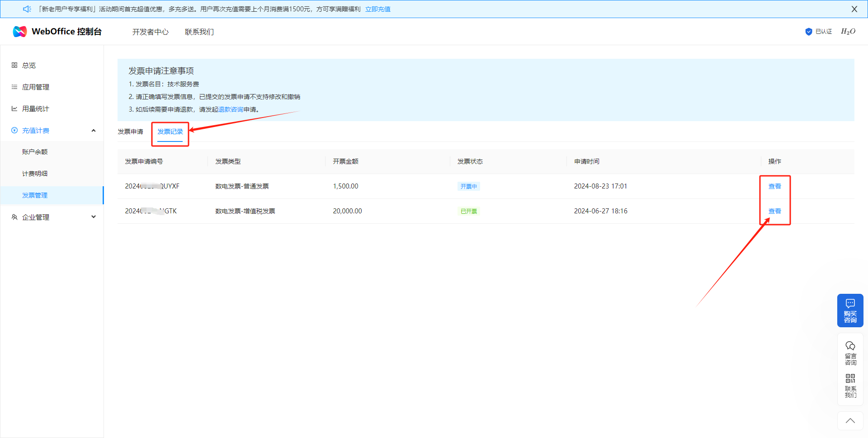Open 用量统计 in sidebar
This screenshot has width=868, height=438.
(36, 108)
